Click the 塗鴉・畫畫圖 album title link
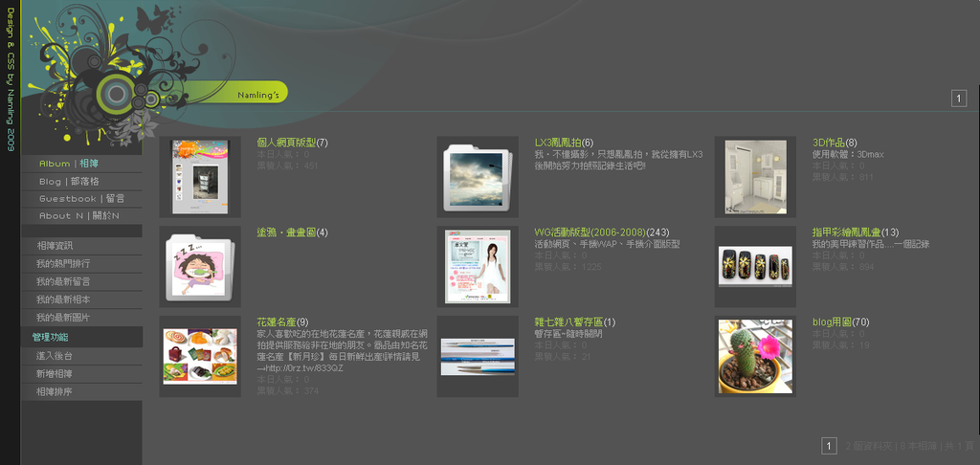980x465 pixels. [286, 232]
